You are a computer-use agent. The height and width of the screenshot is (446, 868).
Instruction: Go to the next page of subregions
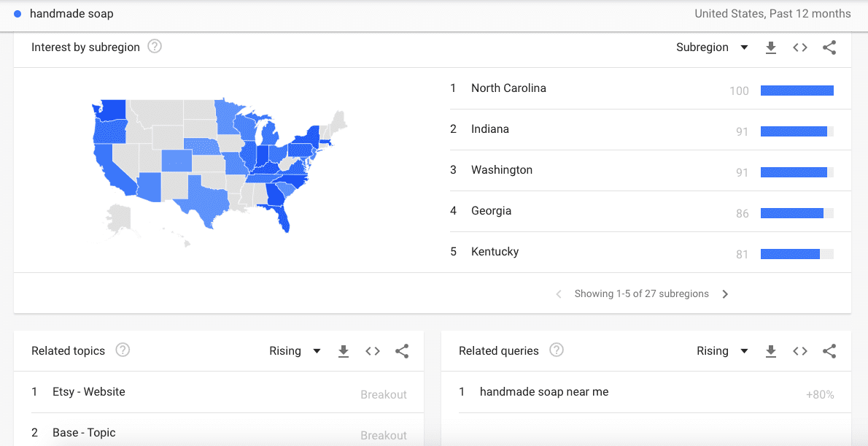point(725,294)
